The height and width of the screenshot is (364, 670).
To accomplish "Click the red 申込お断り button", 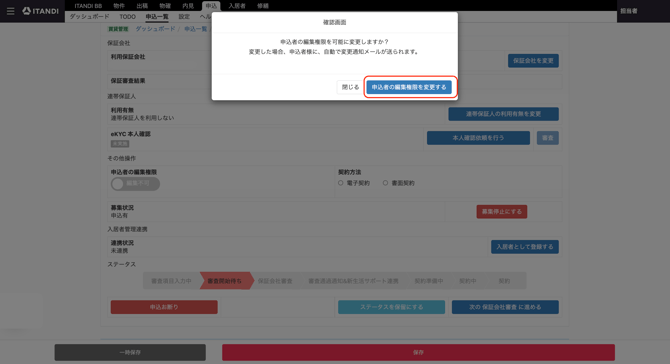I will click(164, 307).
